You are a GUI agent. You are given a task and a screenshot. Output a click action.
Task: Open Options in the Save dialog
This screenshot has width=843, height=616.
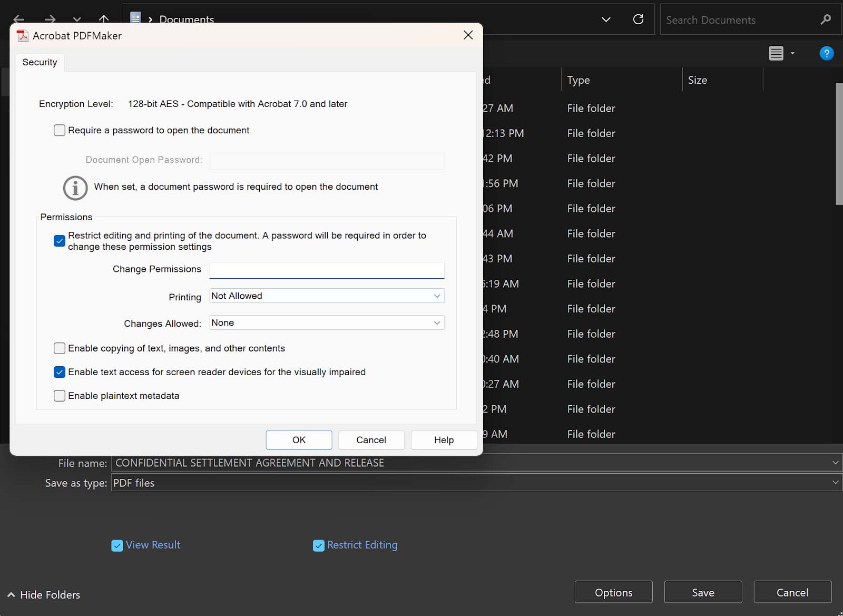[x=613, y=592]
